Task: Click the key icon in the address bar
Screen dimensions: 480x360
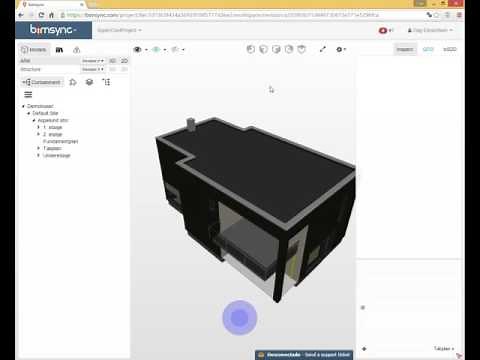Action: coord(429,15)
